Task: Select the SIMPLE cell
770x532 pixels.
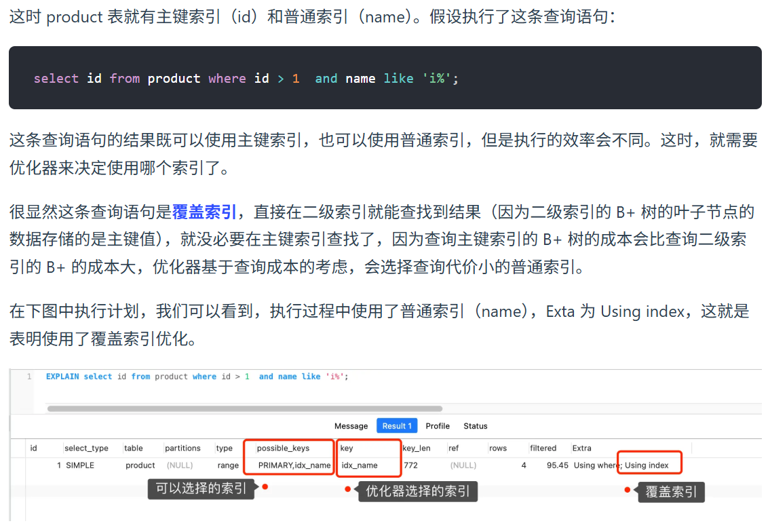Action: pos(80,465)
